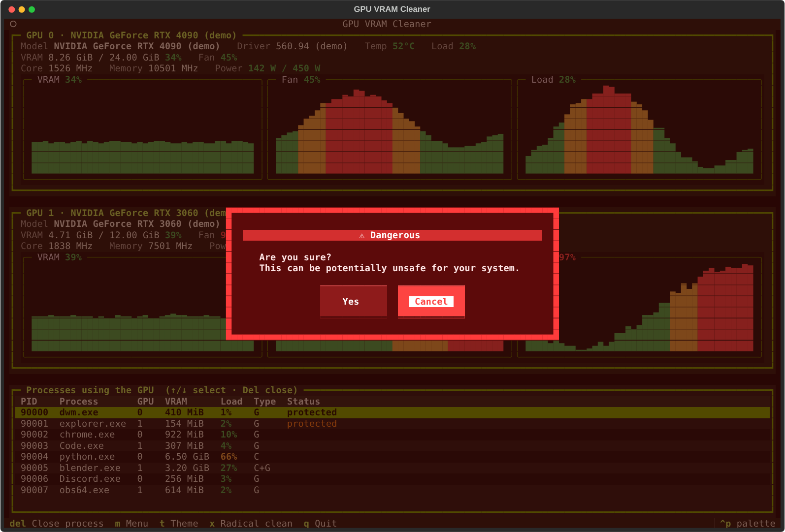
Task: Select the dwm.exe process row
Action: pos(392,412)
